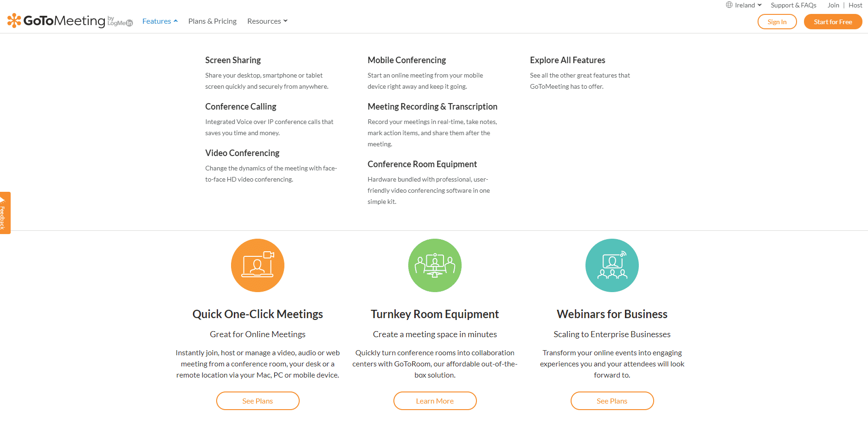Select Screen Sharing from features menu
The width and height of the screenshot is (868, 424).
point(233,60)
